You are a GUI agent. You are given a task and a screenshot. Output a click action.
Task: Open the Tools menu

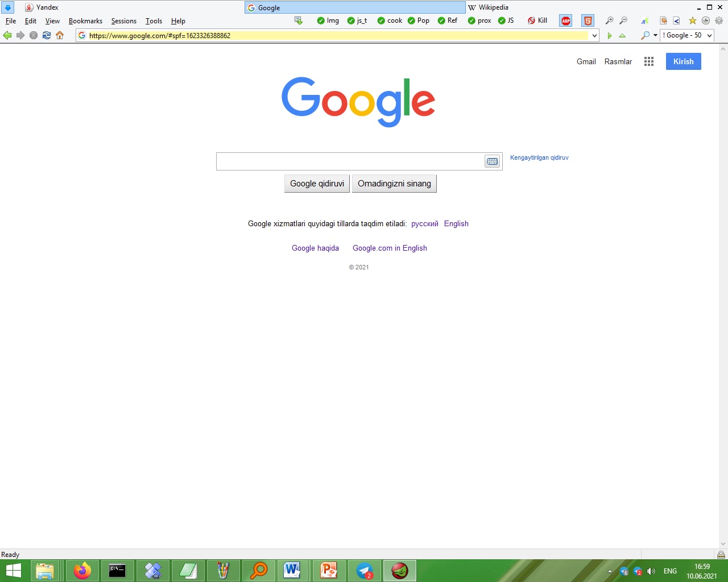click(154, 21)
